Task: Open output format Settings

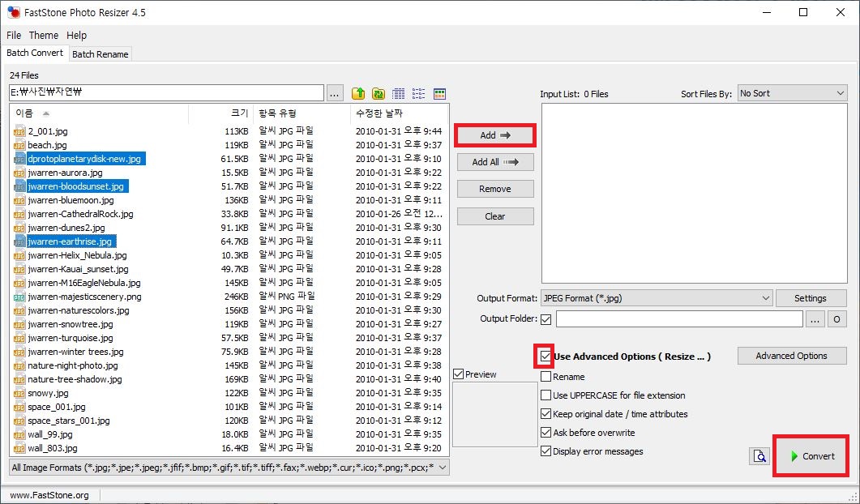Action: (x=811, y=298)
